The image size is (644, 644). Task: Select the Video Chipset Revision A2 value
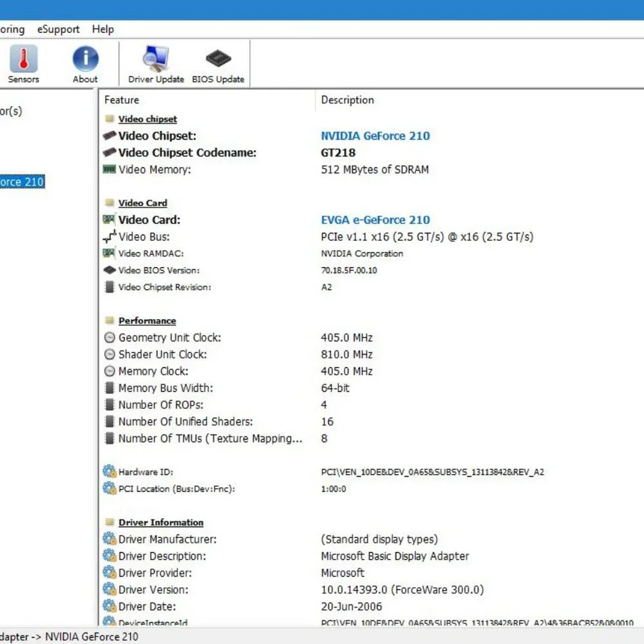(327, 287)
